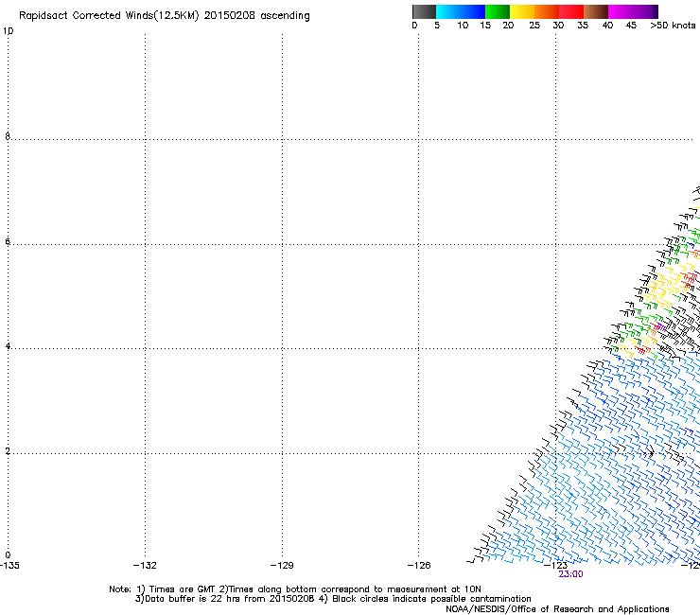Select the green 15-20 knots color band
Screen dimensions: 700x615
click(x=498, y=11)
